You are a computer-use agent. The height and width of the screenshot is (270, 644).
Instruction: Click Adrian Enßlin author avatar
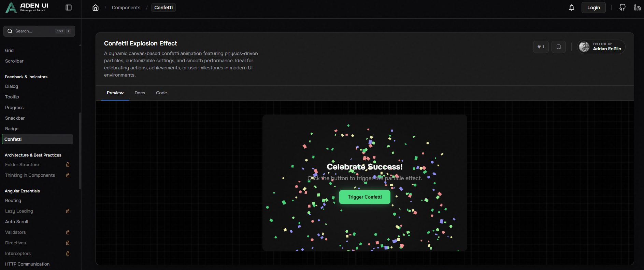(584, 47)
